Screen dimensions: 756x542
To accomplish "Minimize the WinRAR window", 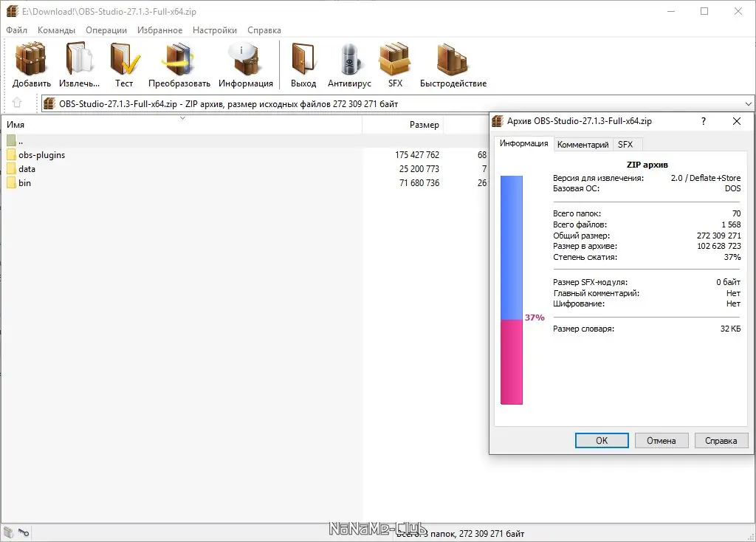I will tap(670, 11).
